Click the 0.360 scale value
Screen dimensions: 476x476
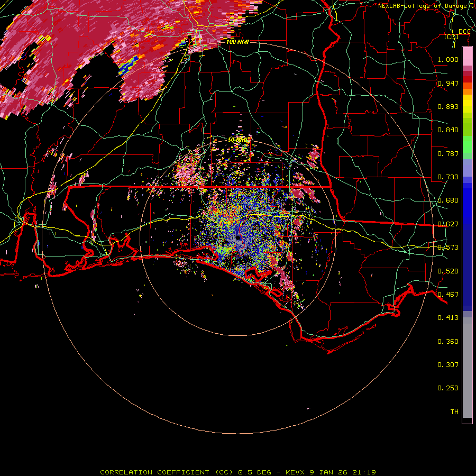(448, 342)
